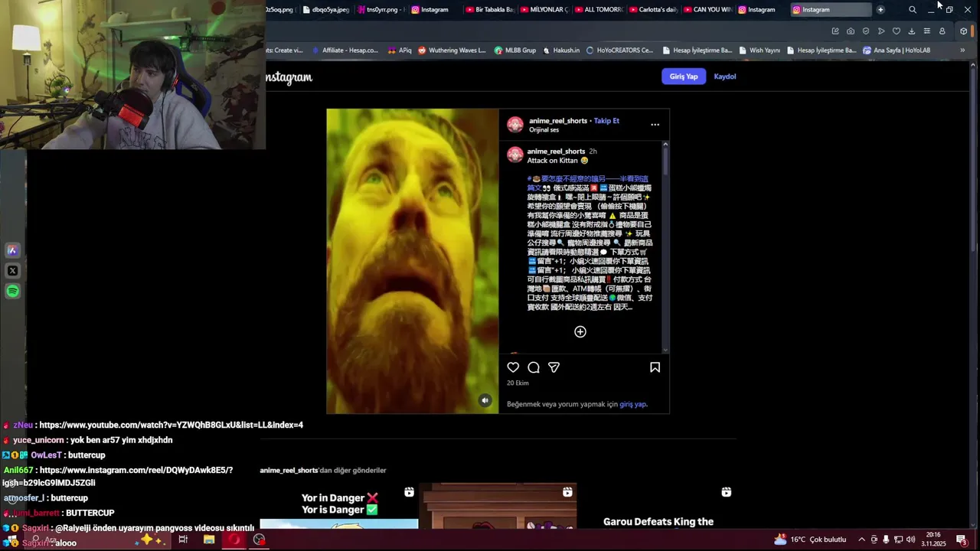Click the browser toolbar play arrow icon

881,31
